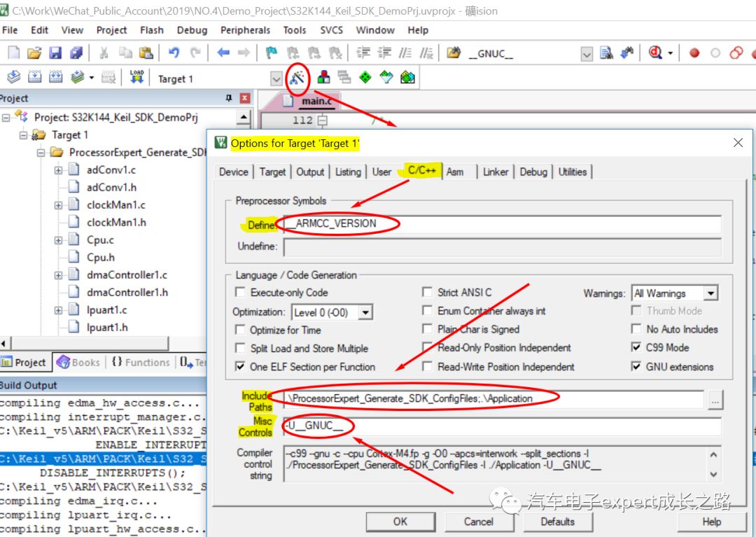
Task: Click the OK button
Action: (x=400, y=522)
